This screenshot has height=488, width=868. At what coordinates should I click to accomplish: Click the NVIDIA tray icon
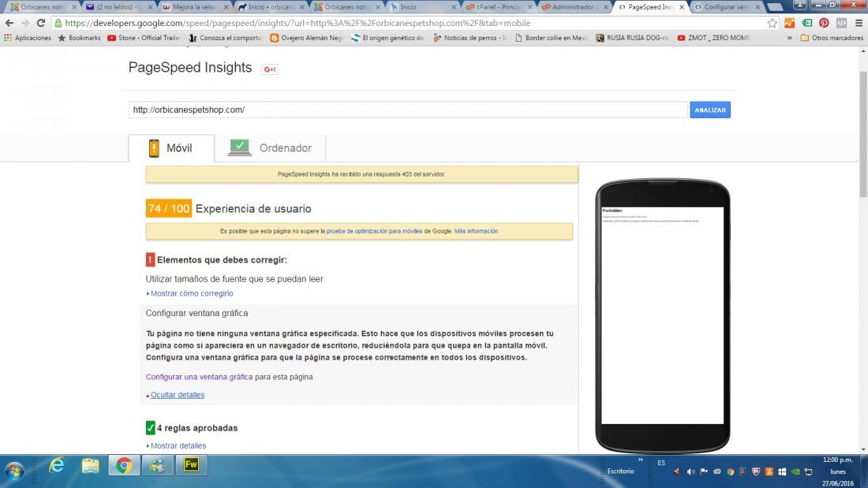point(795,472)
